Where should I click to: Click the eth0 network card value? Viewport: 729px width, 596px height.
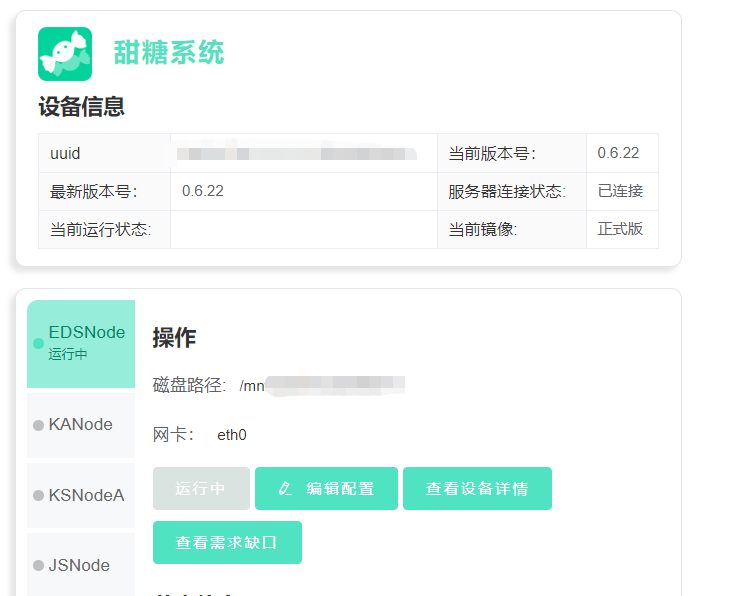tap(232, 435)
